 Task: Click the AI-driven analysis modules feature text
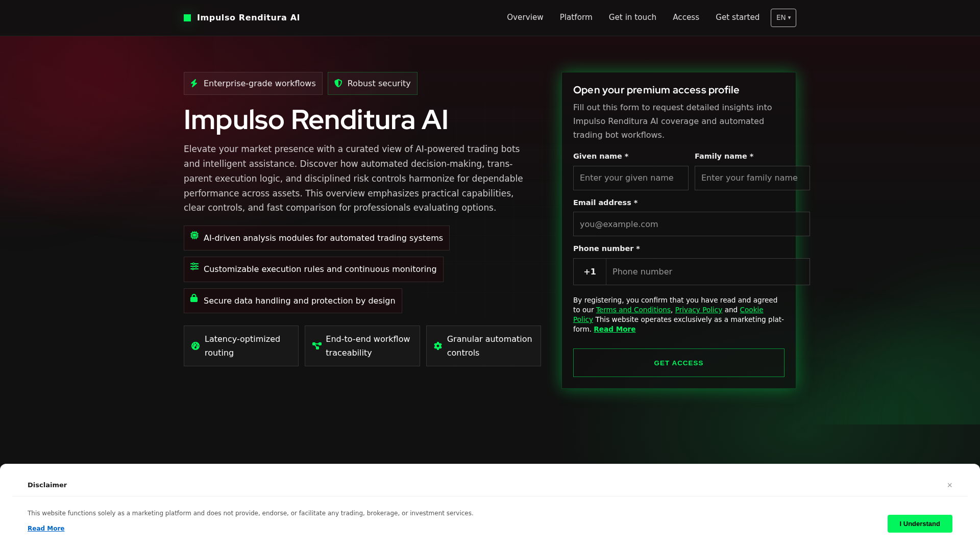click(x=323, y=238)
